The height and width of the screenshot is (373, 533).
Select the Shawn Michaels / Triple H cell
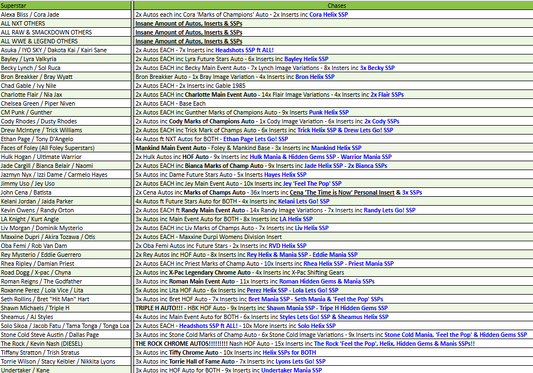pos(65,308)
